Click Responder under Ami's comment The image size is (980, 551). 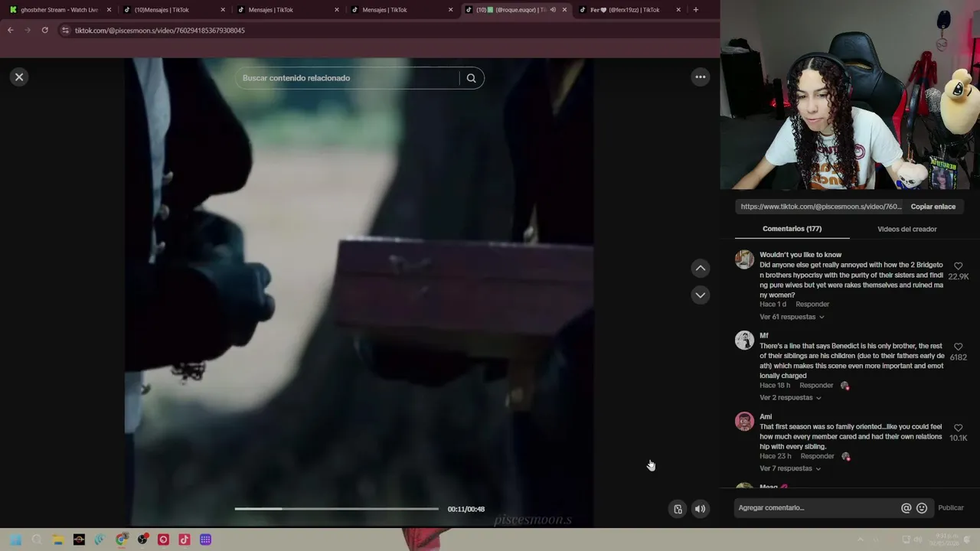coord(817,456)
